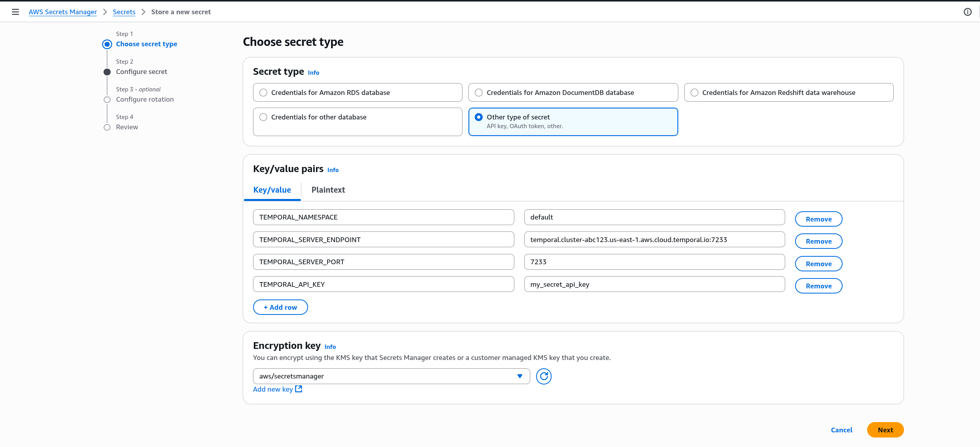This screenshot has width=980, height=447.
Task: Switch to the Plaintext tab
Action: click(x=328, y=190)
